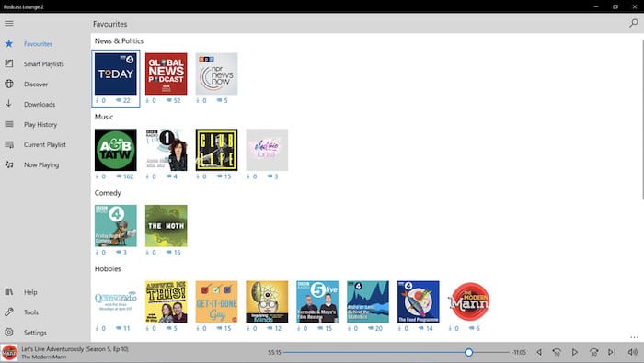Open the Inquiring Minds podcast tile
644x363 pixels.
(x=267, y=301)
